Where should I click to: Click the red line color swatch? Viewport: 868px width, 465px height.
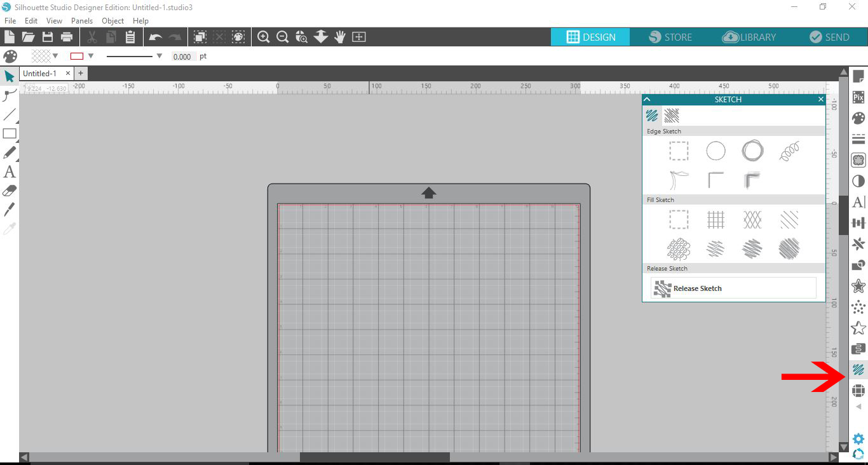click(77, 56)
